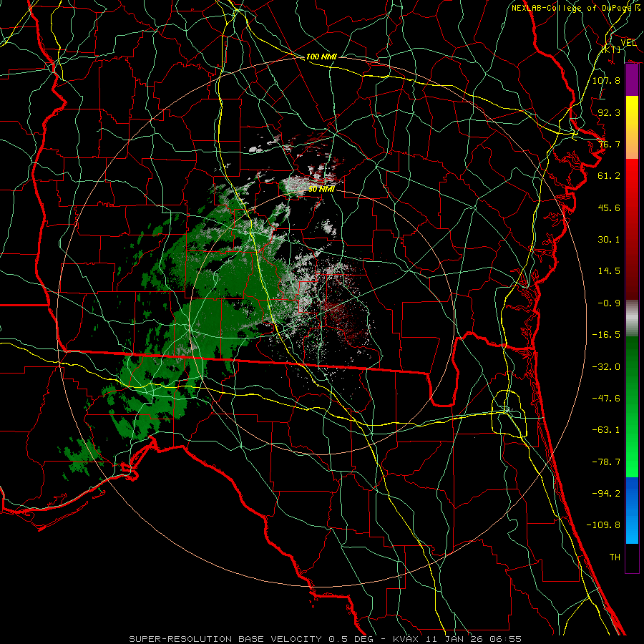Select the -0.9 velocity scale value
The height and width of the screenshot is (644, 644).
pos(609,303)
